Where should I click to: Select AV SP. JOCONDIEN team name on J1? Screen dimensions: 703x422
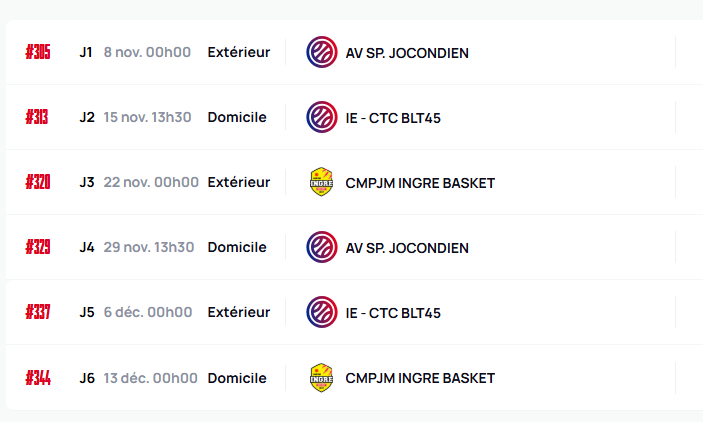(x=407, y=52)
